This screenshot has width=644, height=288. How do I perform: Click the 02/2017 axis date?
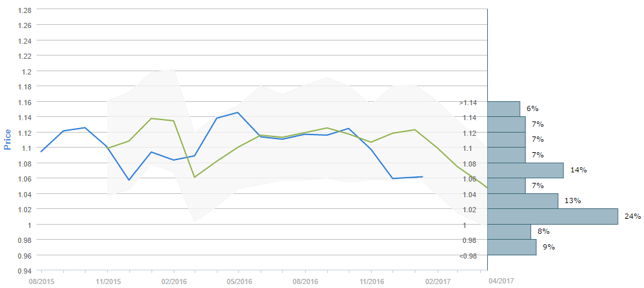[x=437, y=281]
